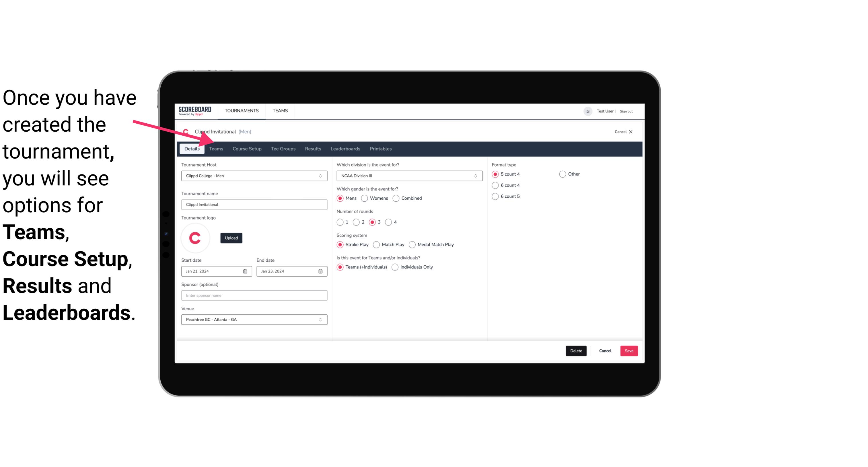Select Match Play scoring system
This screenshot has width=868, height=467.
376,244
